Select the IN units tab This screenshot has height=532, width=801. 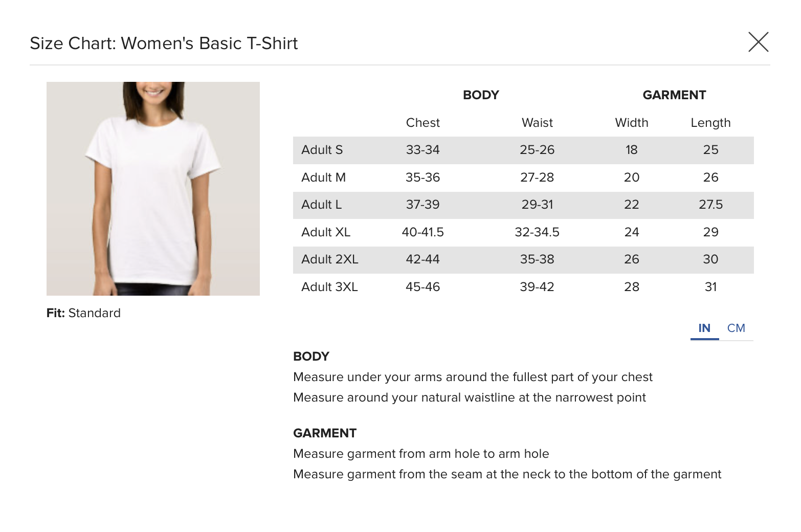[x=704, y=328]
